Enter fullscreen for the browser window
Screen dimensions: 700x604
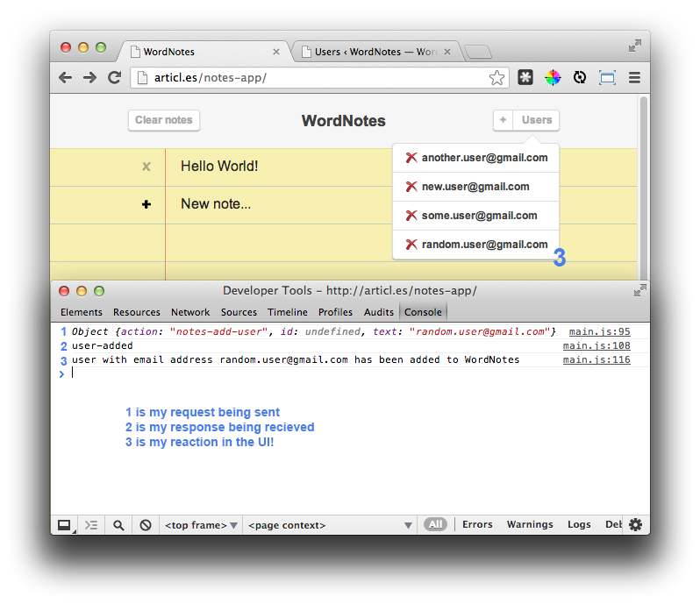tap(635, 46)
